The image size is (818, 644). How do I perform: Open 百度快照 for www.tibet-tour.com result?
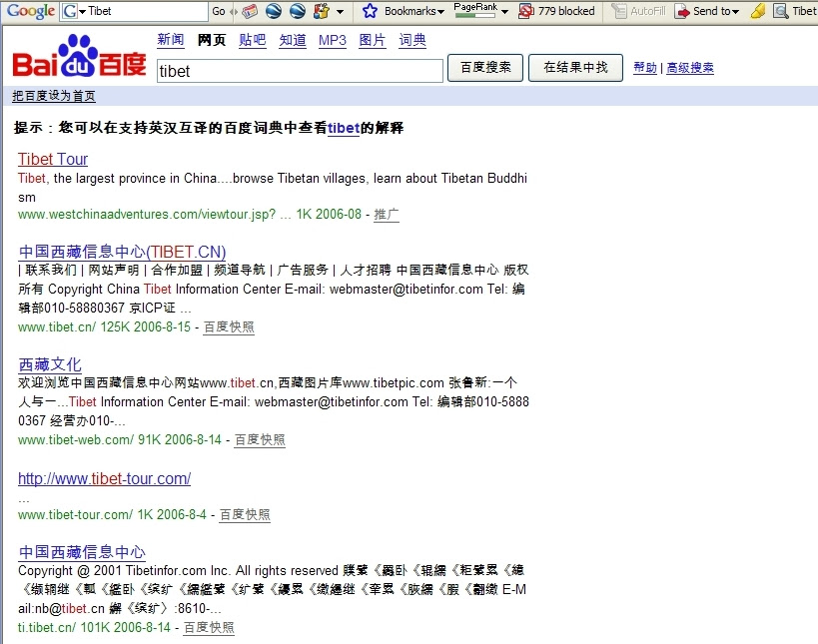244,514
